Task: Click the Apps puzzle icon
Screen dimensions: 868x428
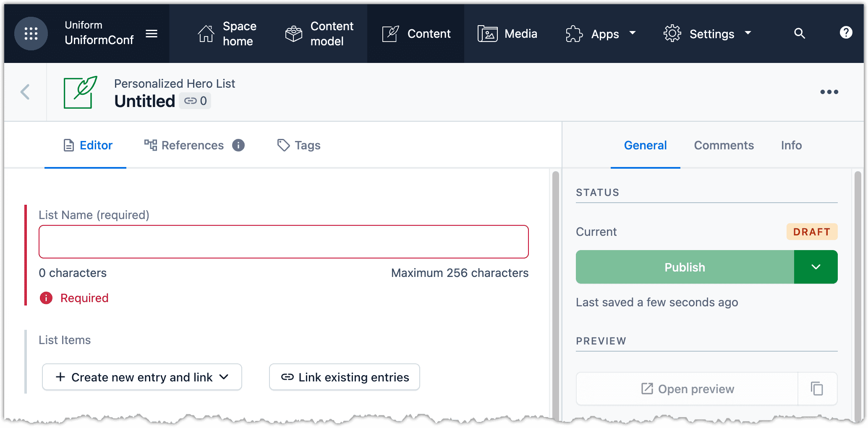Action: pos(573,34)
